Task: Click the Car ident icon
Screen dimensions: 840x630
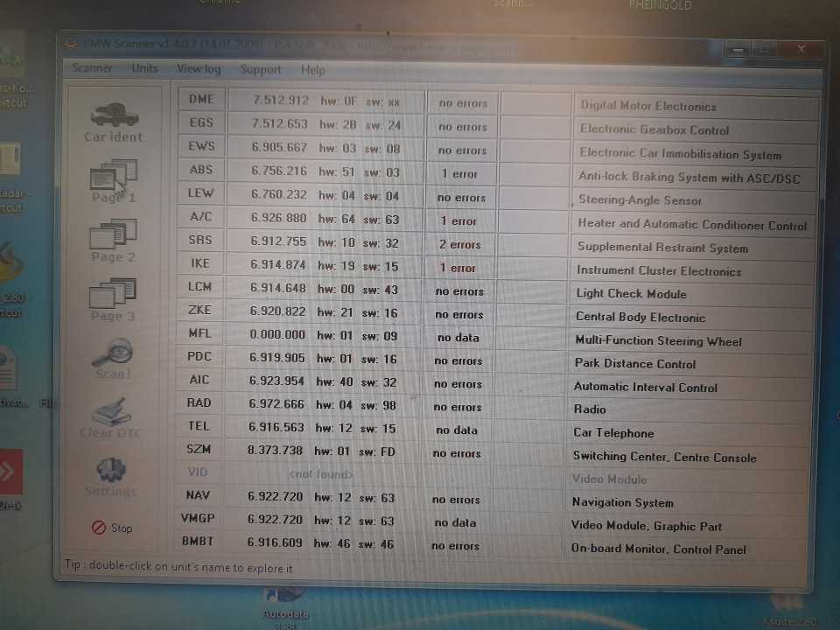Action: click(x=114, y=118)
